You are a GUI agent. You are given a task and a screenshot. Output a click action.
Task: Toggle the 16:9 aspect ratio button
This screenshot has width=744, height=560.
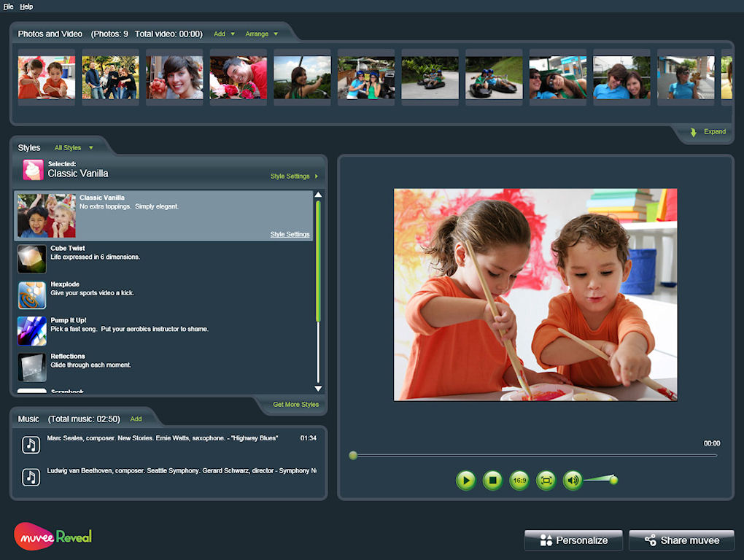519,481
